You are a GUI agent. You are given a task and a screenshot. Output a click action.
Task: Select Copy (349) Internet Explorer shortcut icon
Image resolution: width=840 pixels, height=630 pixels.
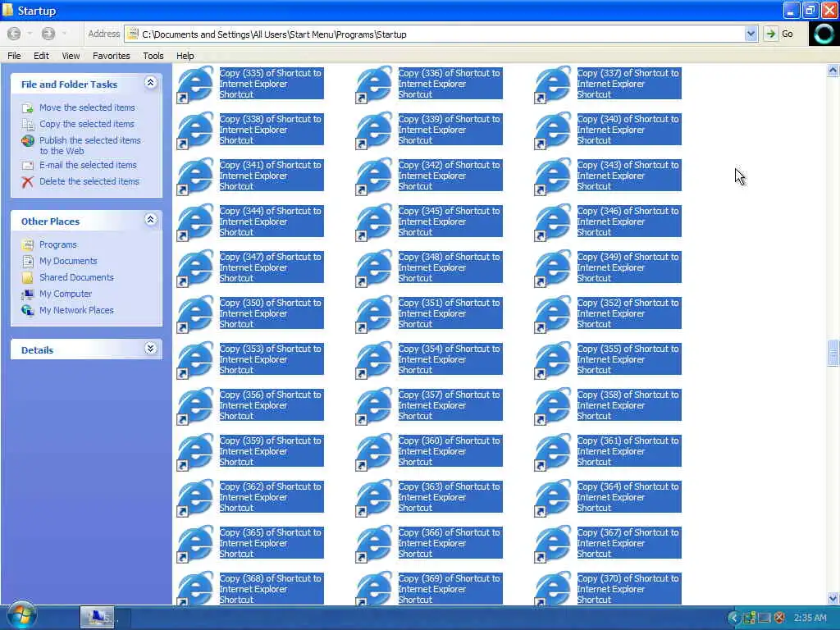coord(553,268)
